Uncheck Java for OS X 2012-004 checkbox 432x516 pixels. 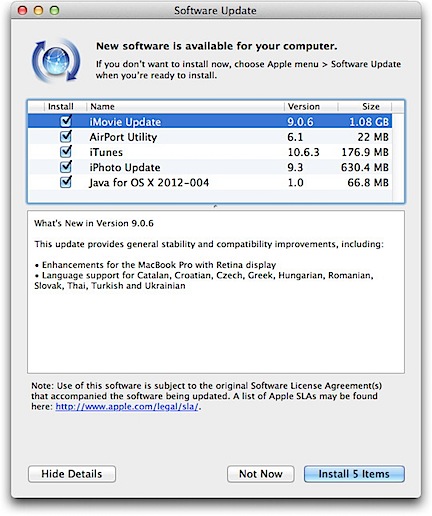[x=66, y=182]
